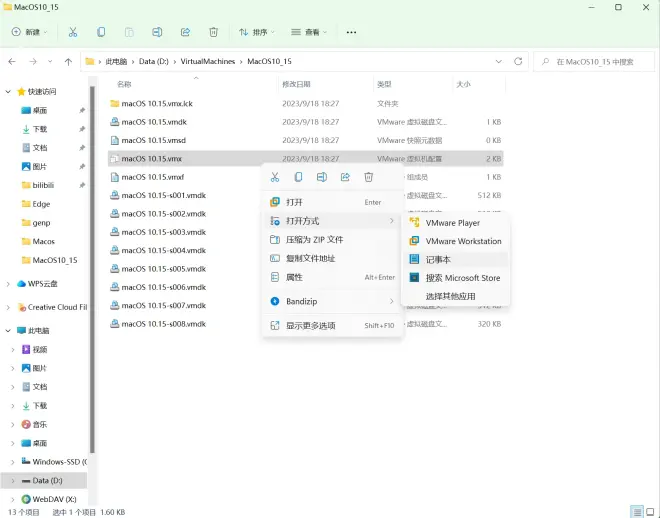Switch to the details view icon in the status bar
The width and height of the screenshot is (660, 518).
pyautogui.click(x=637, y=512)
